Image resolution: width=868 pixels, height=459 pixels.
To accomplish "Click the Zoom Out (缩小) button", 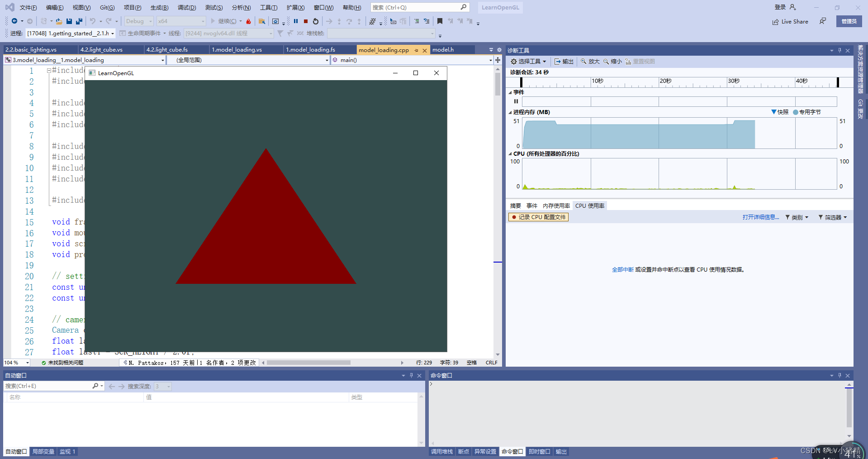I will 612,62.
